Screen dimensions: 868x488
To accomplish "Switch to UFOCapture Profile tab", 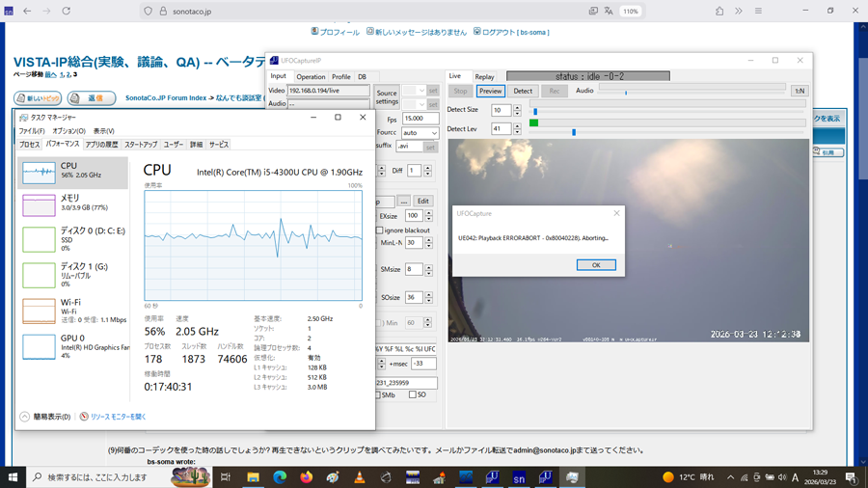I will pyautogui.click(x=341, y=77).
